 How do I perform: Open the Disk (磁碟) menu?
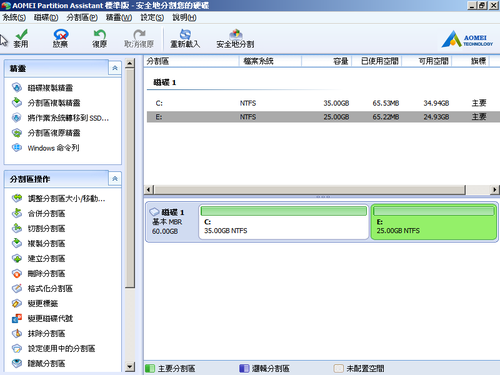click(46, 17)
